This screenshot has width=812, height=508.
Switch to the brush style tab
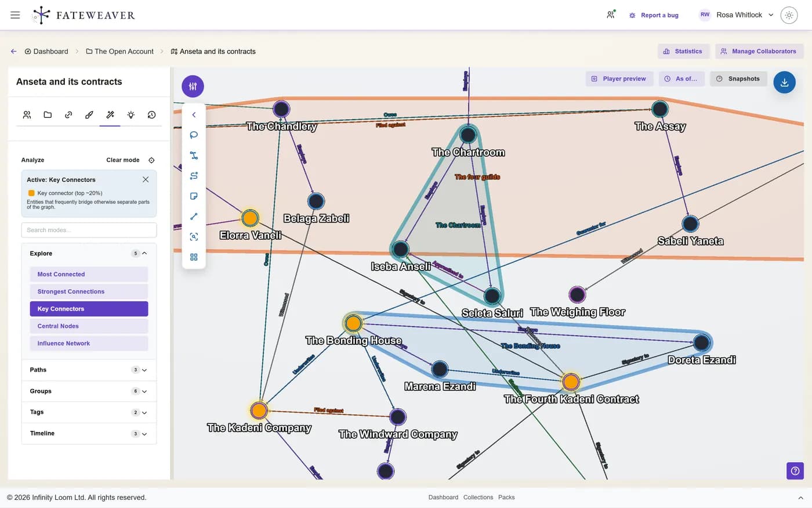[89, 115]
